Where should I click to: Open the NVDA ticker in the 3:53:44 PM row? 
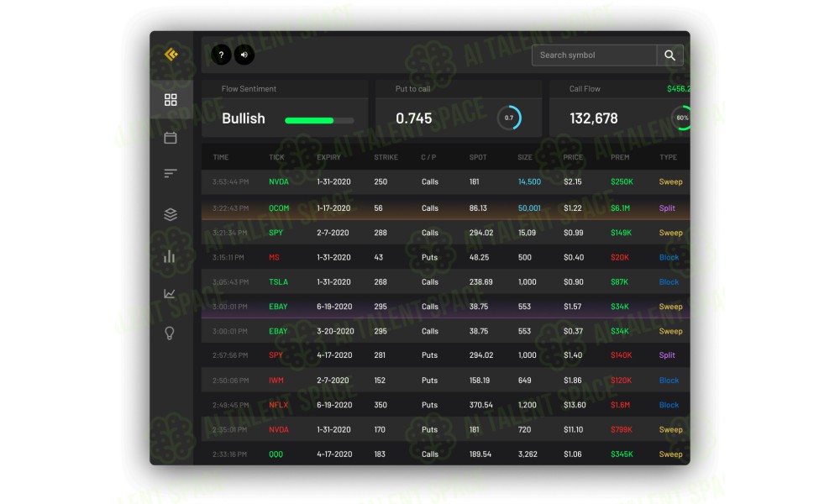(x=279, y=182)
